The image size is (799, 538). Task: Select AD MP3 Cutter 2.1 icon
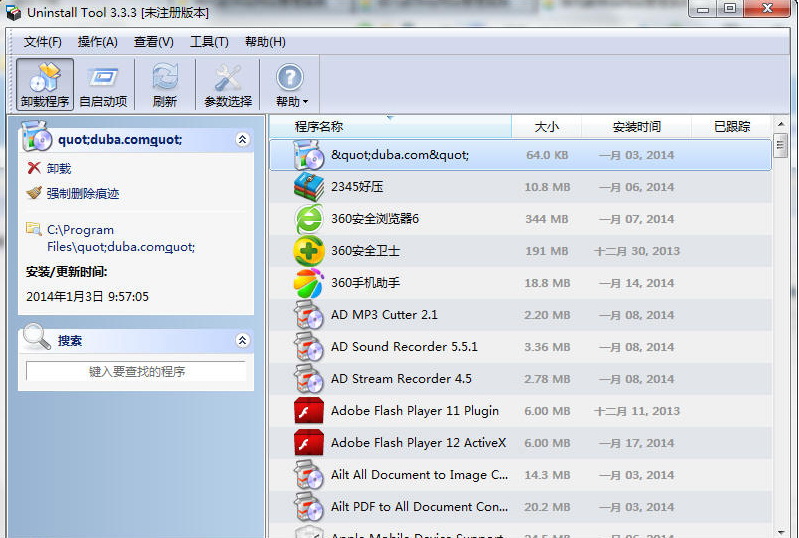tap(308, 315)
